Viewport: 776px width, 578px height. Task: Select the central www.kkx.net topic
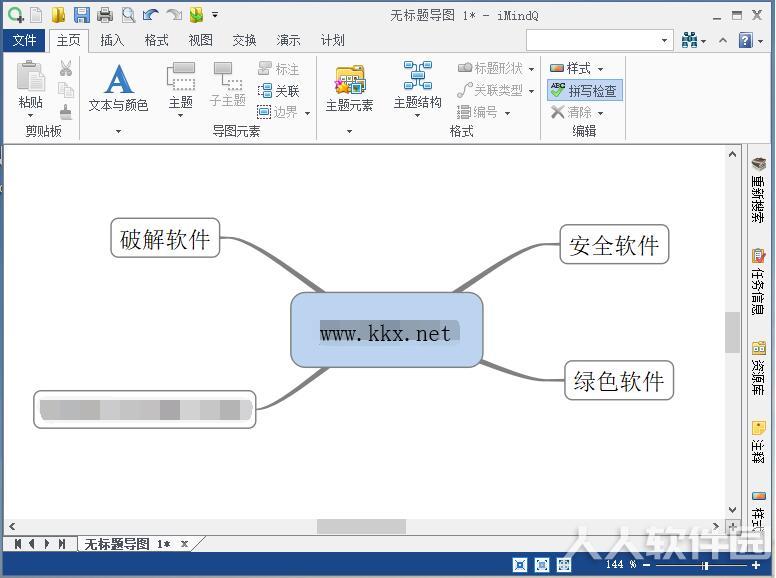point(387,330)
